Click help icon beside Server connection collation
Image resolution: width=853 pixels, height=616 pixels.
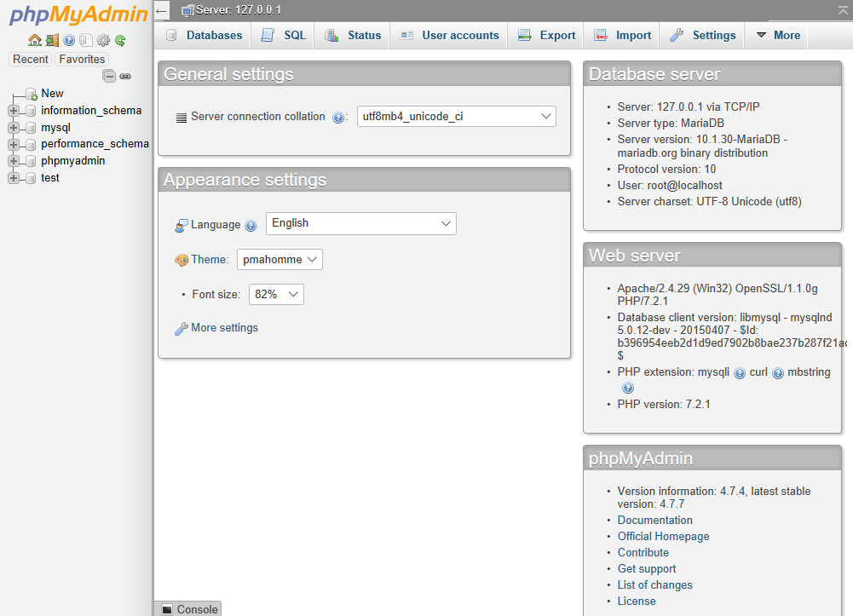point(338,118)
